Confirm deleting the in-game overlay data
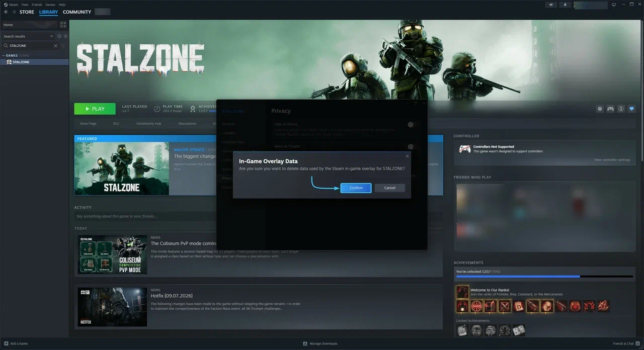Image resolution: width=644 pixels, height=350 pixels. 356,188
